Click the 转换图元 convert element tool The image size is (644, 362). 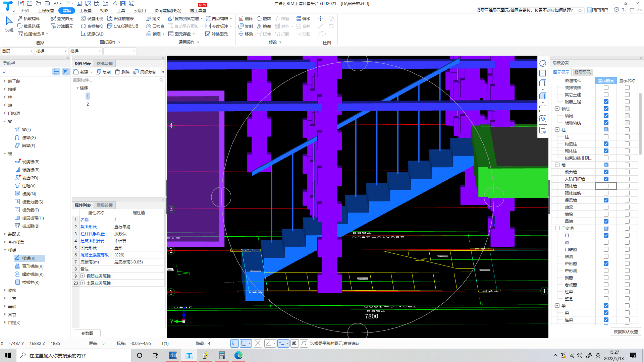(216, 34)
